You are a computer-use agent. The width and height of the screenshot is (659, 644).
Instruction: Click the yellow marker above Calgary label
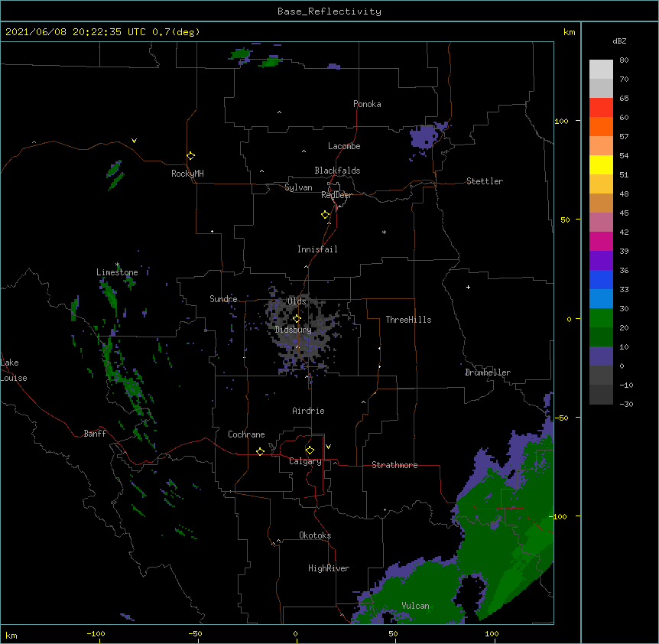[310, 450]
